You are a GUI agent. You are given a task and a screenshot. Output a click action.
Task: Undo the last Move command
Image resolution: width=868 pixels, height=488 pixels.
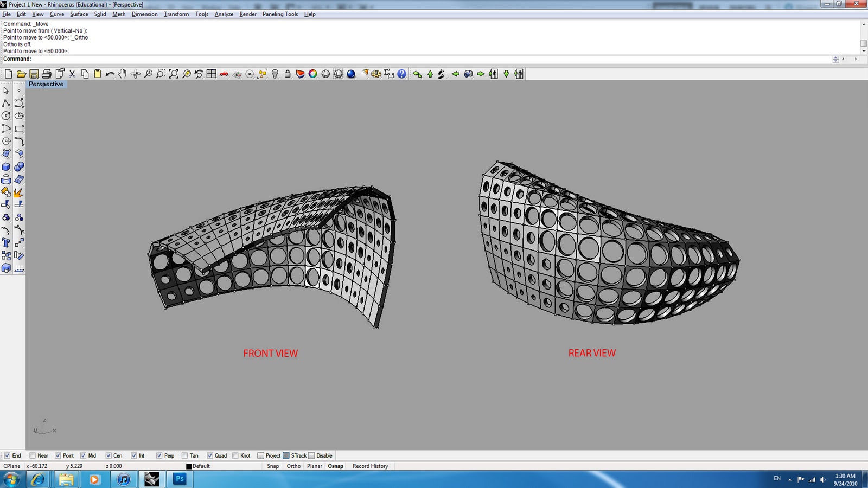click(x=110, y=74)
